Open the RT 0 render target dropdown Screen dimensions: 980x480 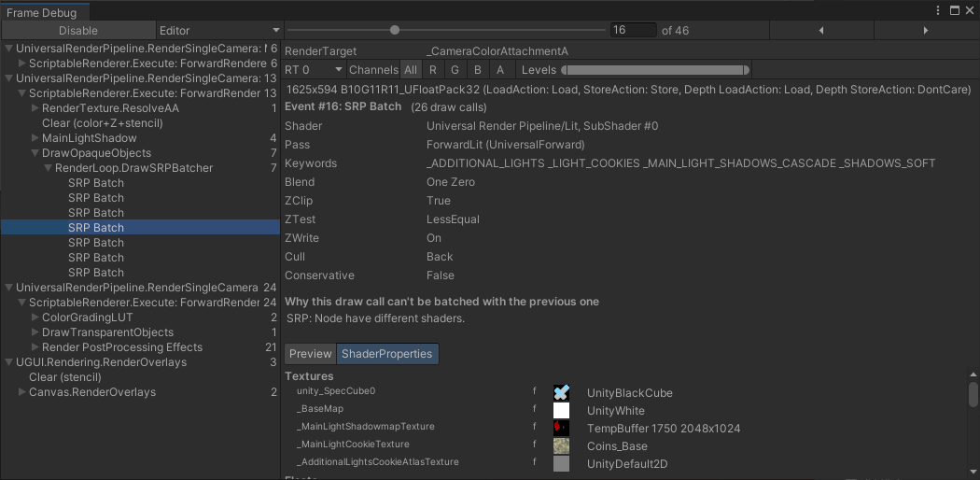313,70
